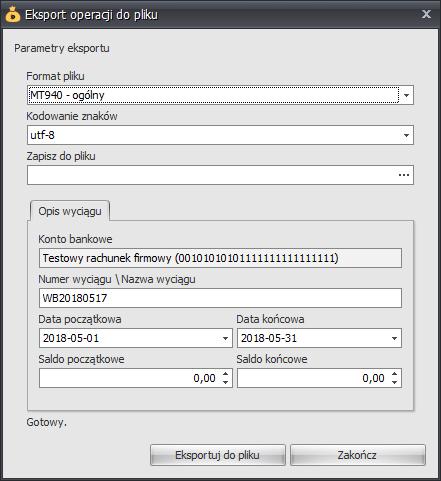This screenshot has height=481, width=441.
Task: Increase Saldo końcowe with up arrow
Action: click(395, 374)
